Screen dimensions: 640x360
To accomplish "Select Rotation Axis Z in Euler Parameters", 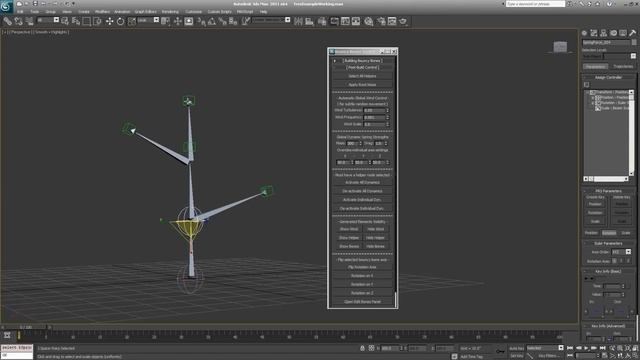I will click(x=628, y=261).
